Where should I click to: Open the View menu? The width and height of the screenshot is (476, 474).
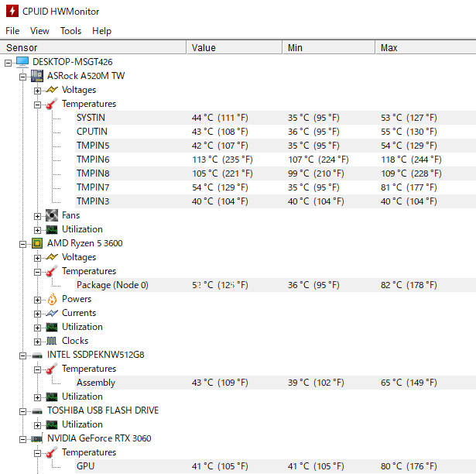point(39,31)
